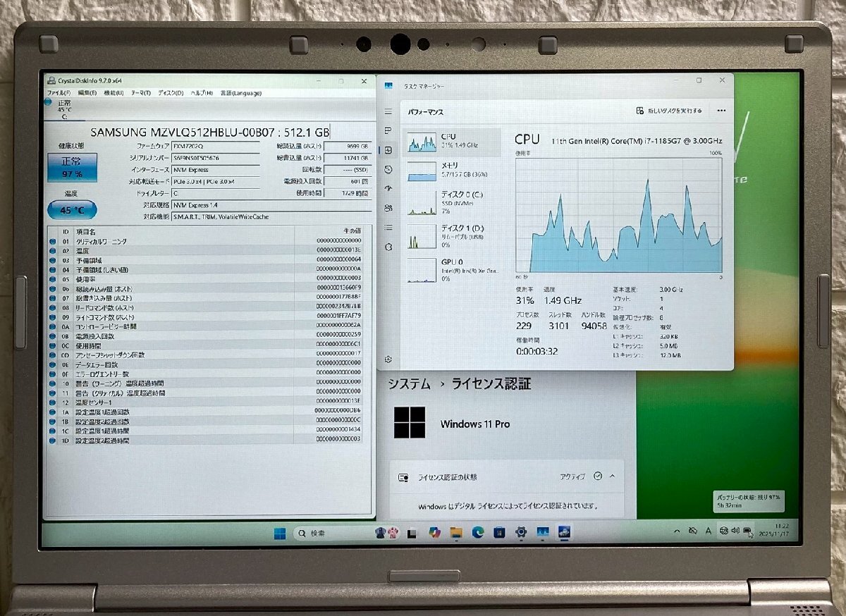This screenshot has height=616, width=846.
Task: Open File Explorer from the taskbar
Action: point(456,533)
